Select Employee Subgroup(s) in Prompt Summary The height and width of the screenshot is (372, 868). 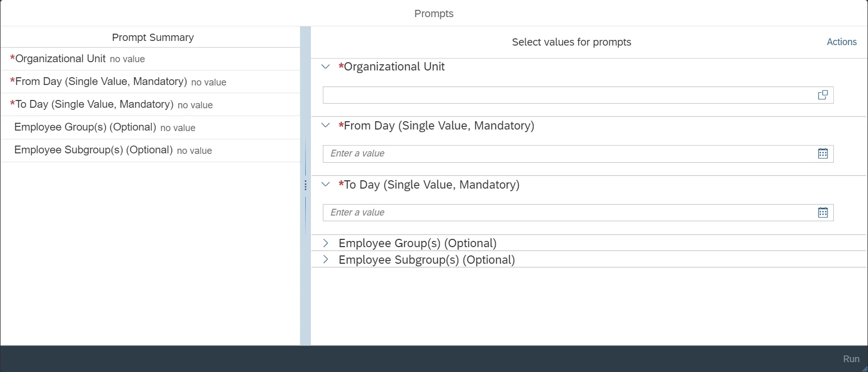[113, 150]
